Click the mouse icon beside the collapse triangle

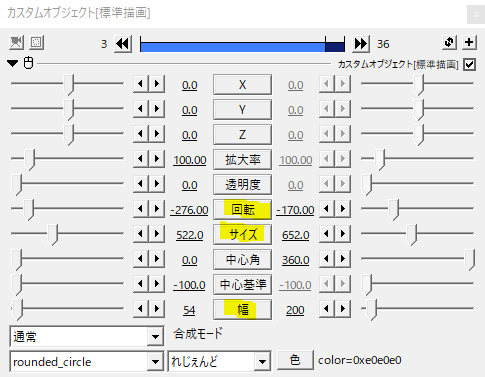pyautogui.click(x=29, y=63)
